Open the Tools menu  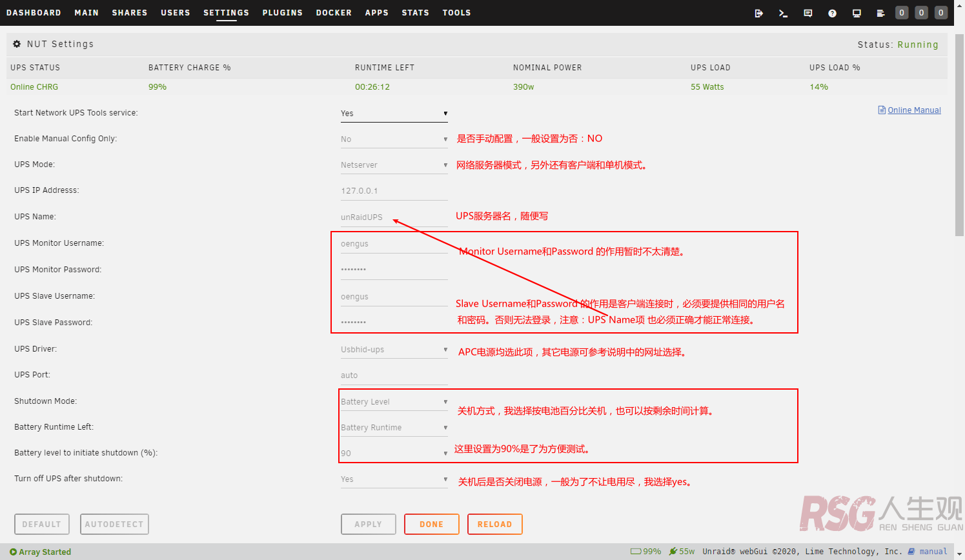457,13
